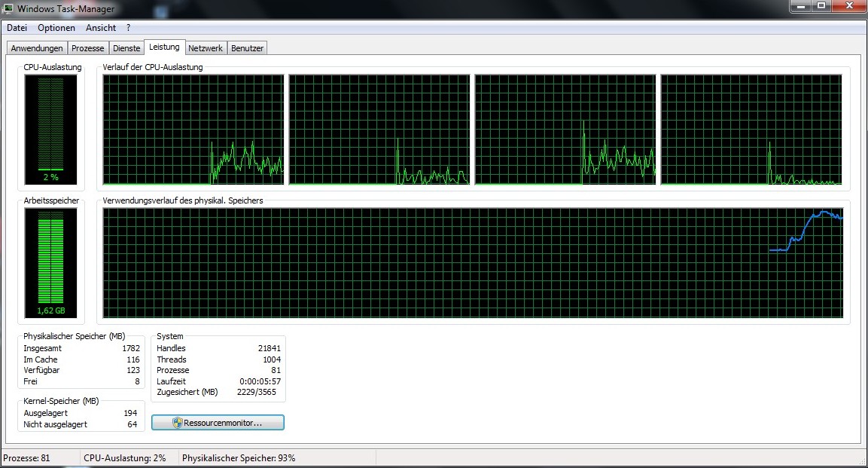
Task: Click the Insgesamt value 1782
Action: [x=131, y=348]
